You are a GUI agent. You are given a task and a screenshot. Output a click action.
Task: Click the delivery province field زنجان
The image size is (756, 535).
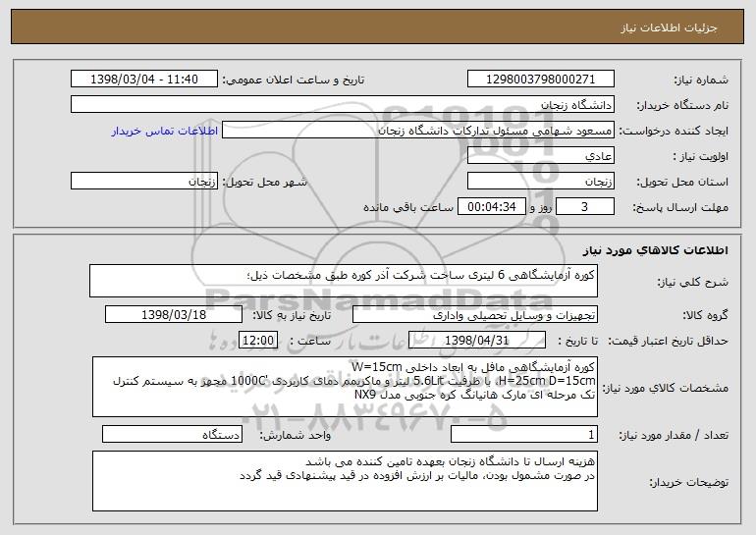click(540, 182)
